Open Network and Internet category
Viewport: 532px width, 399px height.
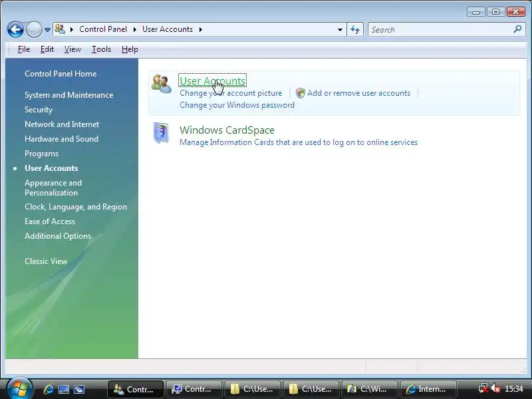click(62, 124)
